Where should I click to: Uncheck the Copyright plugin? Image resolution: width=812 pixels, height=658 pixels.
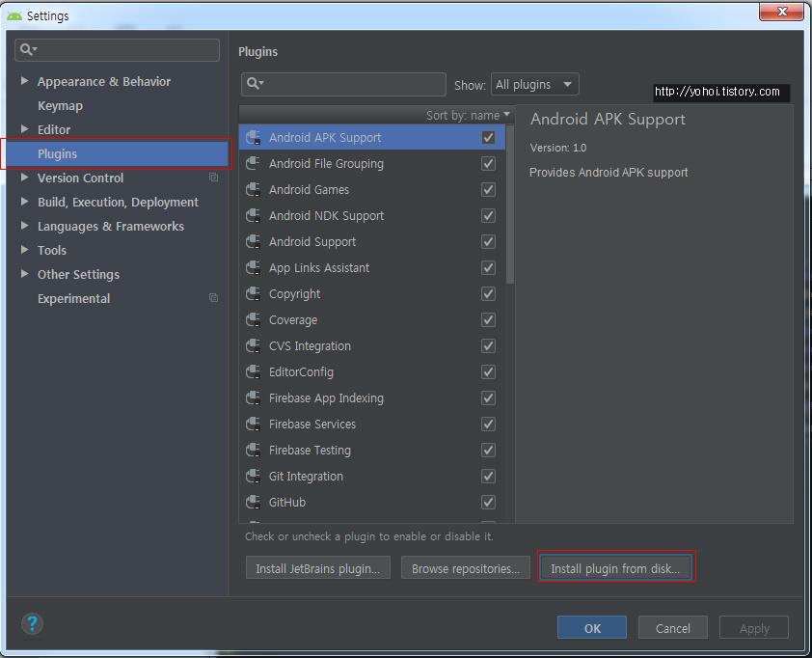488,293
